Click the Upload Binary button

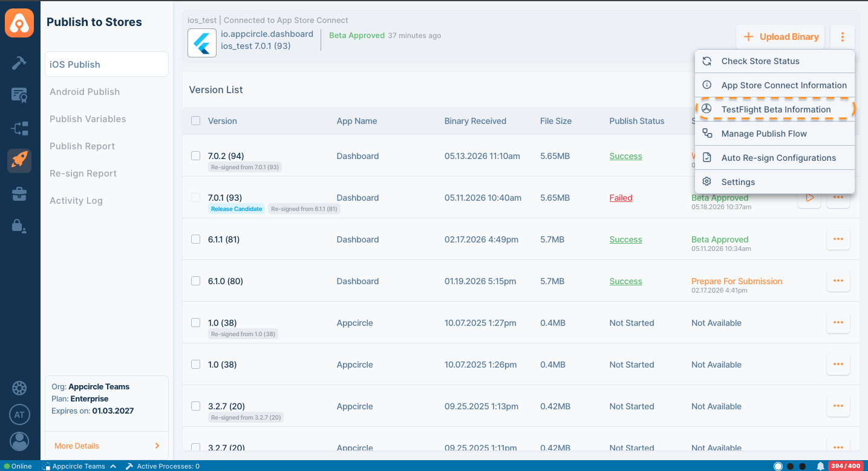coord(781,37)
